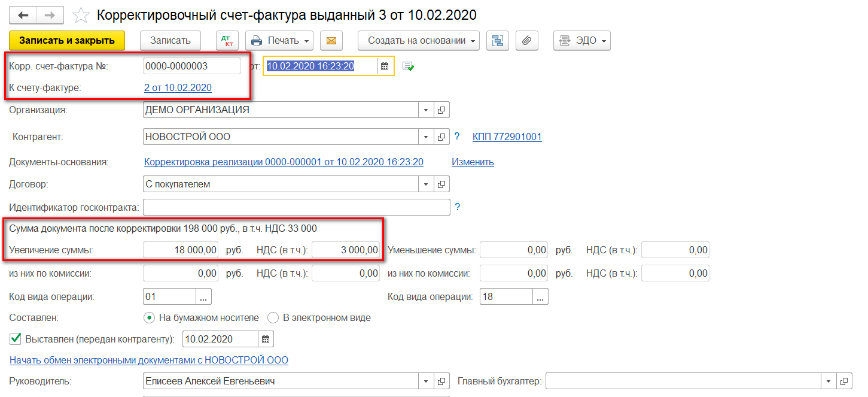The image size is (868, 397).
Task: Mark the document as favorite with the star
Action: 81,14
